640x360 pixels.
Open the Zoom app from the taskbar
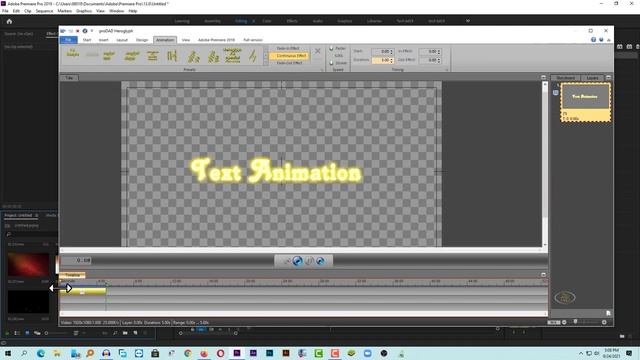tap(367, 353)
